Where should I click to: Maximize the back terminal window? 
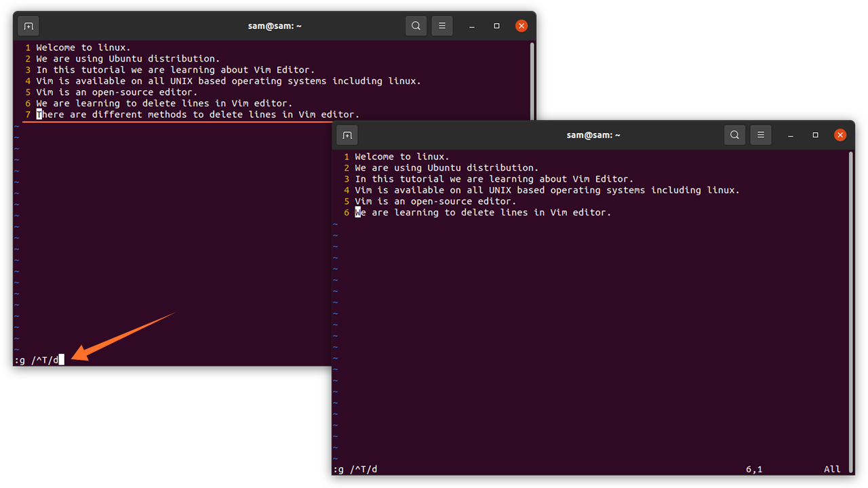[x=496, y=26]
